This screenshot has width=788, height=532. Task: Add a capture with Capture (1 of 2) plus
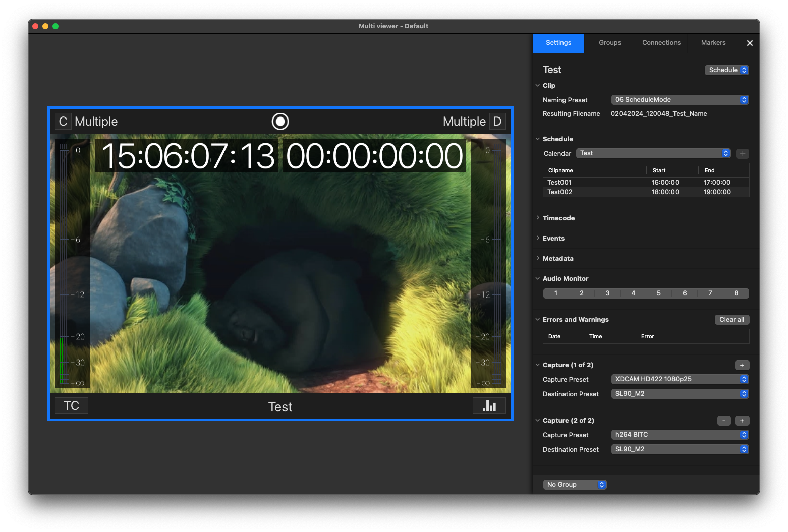742,365
